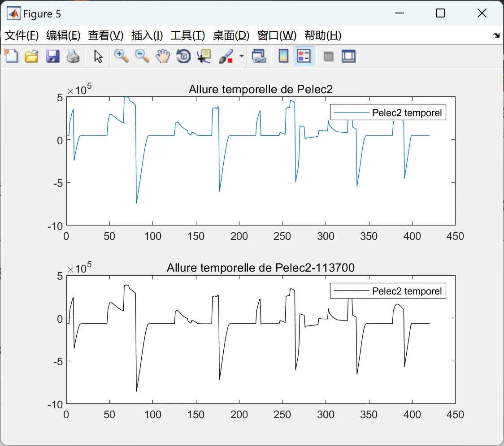Select the Rotate 3D tool

(x=183, y=56)
